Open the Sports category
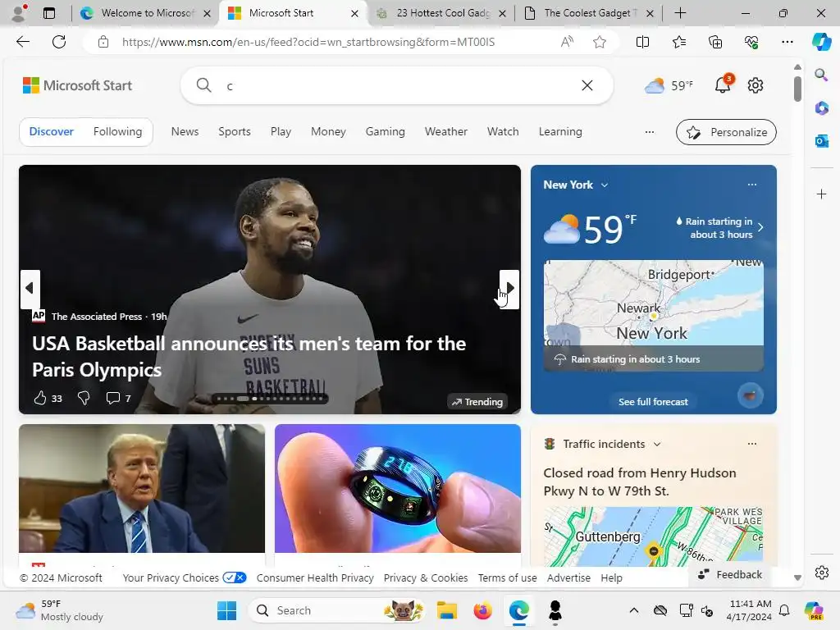 click(x=235, y=132)
